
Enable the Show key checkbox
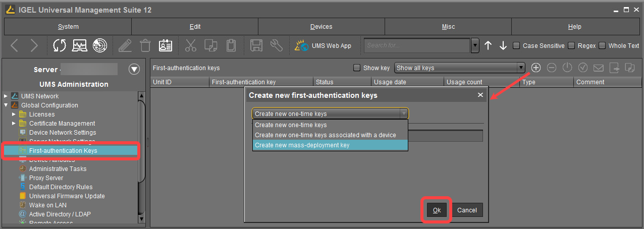click(357, 68)
